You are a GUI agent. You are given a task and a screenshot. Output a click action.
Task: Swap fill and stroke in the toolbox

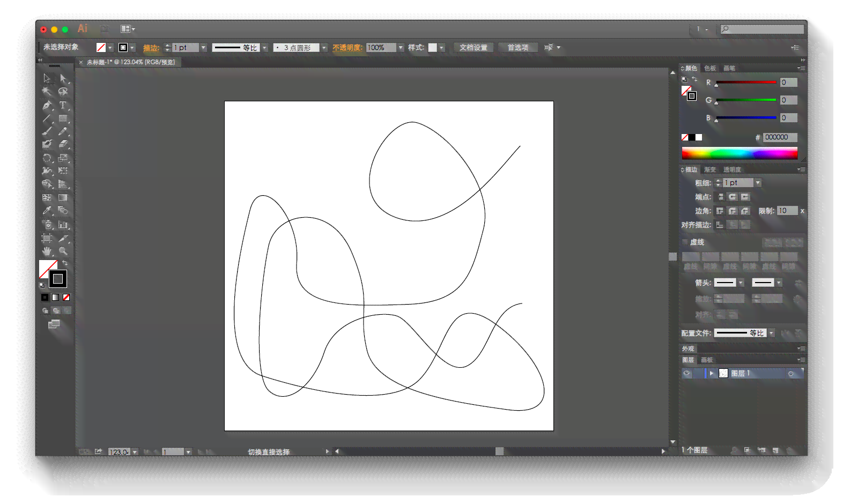tap(65, 263)
